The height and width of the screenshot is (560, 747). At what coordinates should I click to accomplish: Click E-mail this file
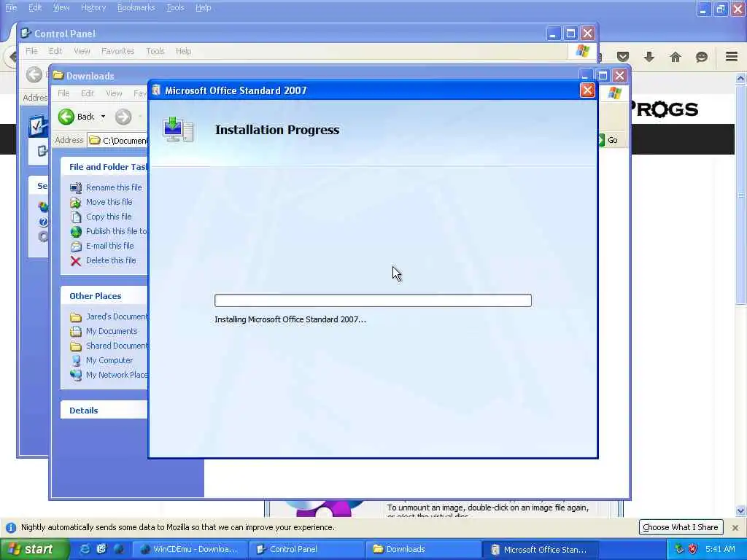pyautogui.click(x=109, y=246)
